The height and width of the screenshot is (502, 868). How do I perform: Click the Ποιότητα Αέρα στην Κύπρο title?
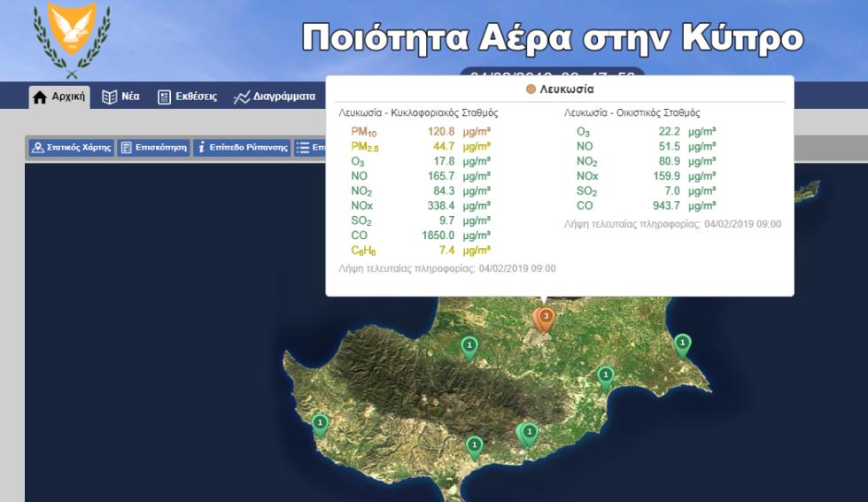point(552,38)
